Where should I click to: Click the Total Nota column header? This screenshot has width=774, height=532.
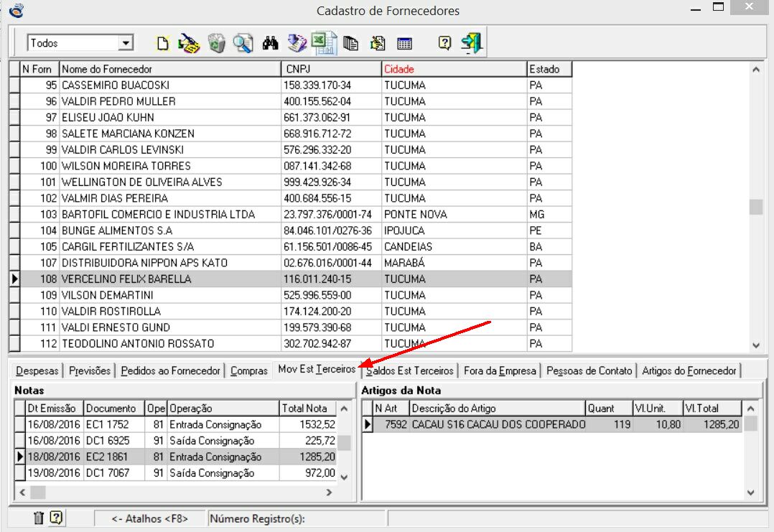pos(308,408)
